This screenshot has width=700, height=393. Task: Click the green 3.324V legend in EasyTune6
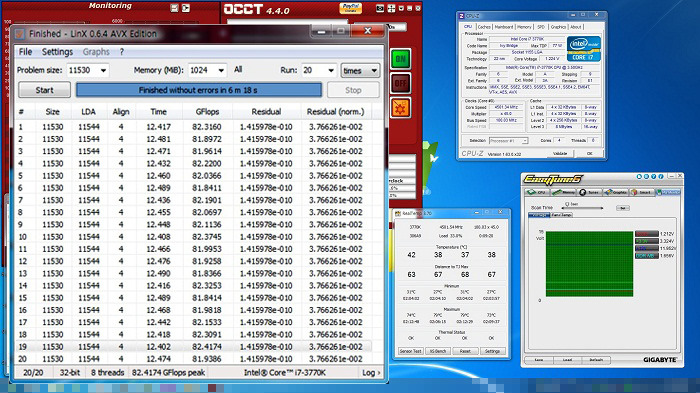tap(647, 241)
